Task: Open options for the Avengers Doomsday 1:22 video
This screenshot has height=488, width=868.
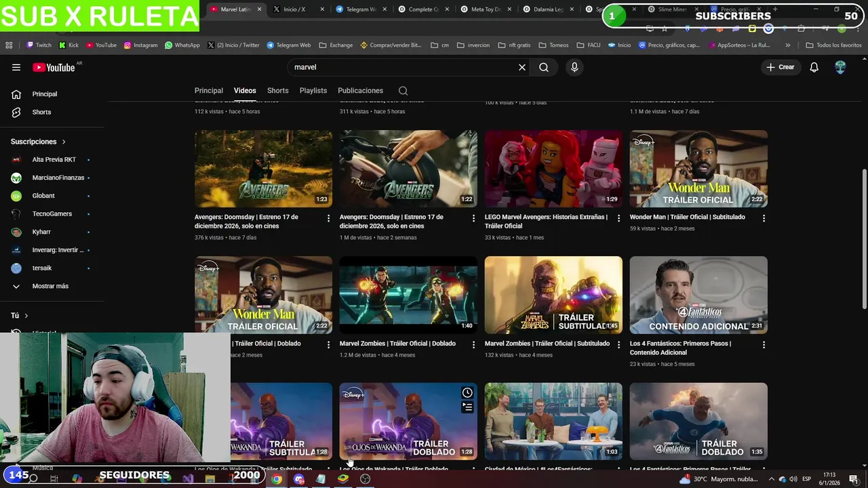Action: click(473, 218)
